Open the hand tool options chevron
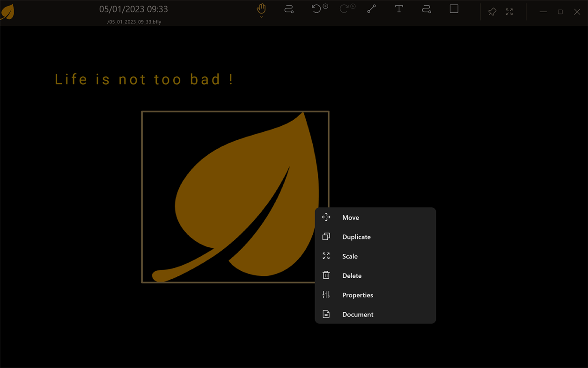 [261, 15]
